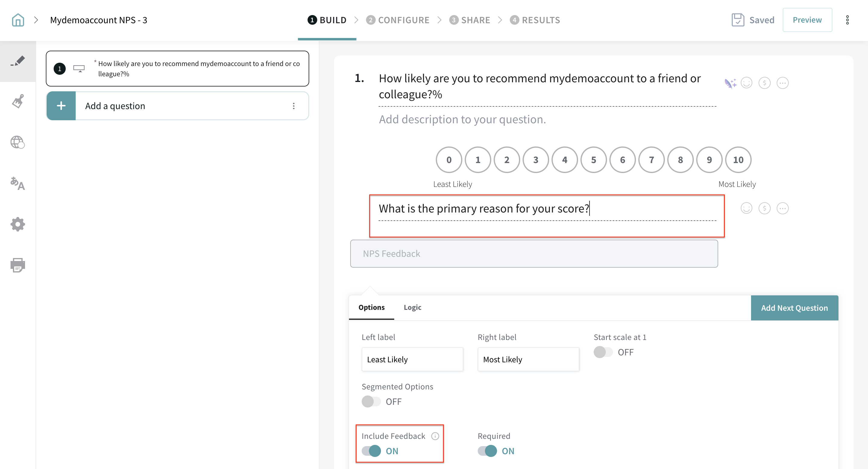Open the translation sidebar icon

pyautogui.click(x=18, y=184)
